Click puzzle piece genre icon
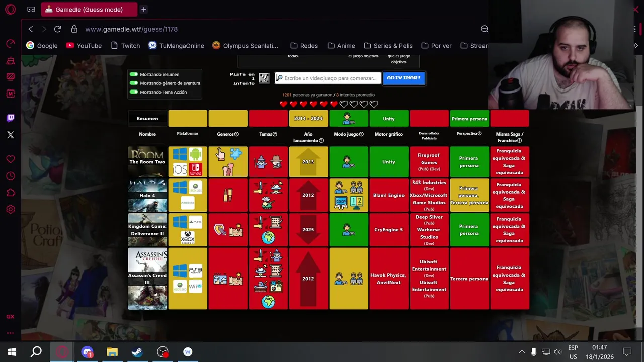 coord(235,154)
